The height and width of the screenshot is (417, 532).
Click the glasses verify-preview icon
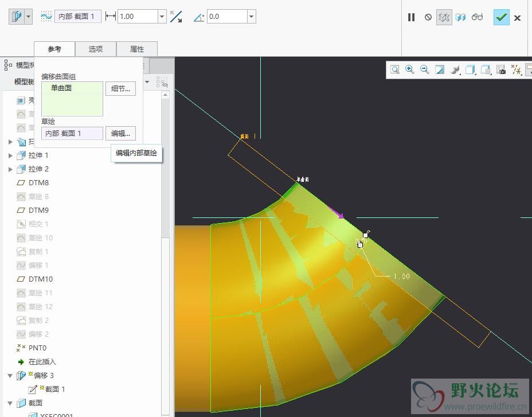click(477, 17)
